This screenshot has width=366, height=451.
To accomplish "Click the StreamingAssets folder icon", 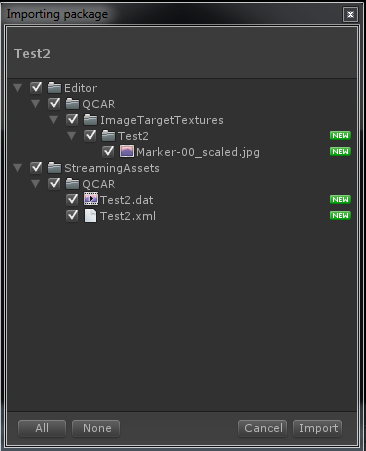I will [54, 168].
